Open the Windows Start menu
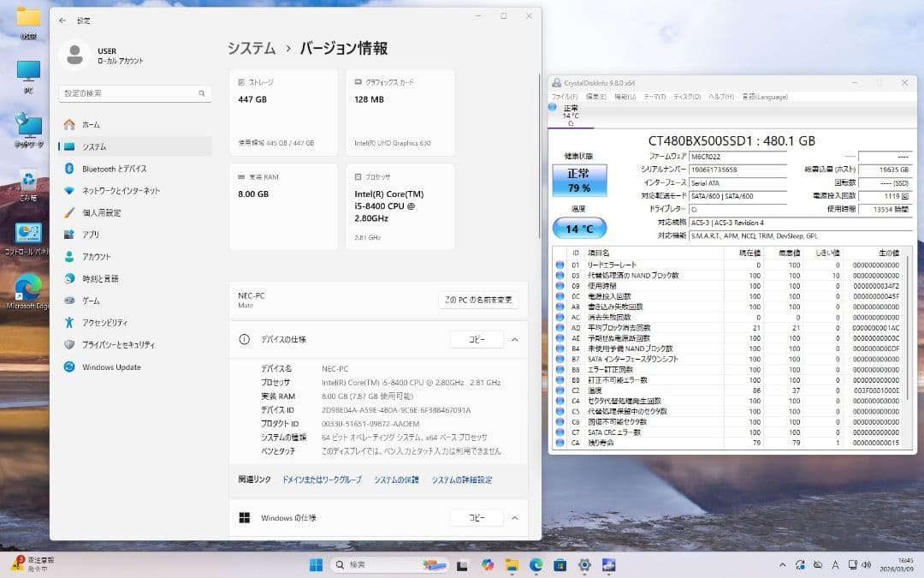924x578 pixels. (x=316, y=564)
